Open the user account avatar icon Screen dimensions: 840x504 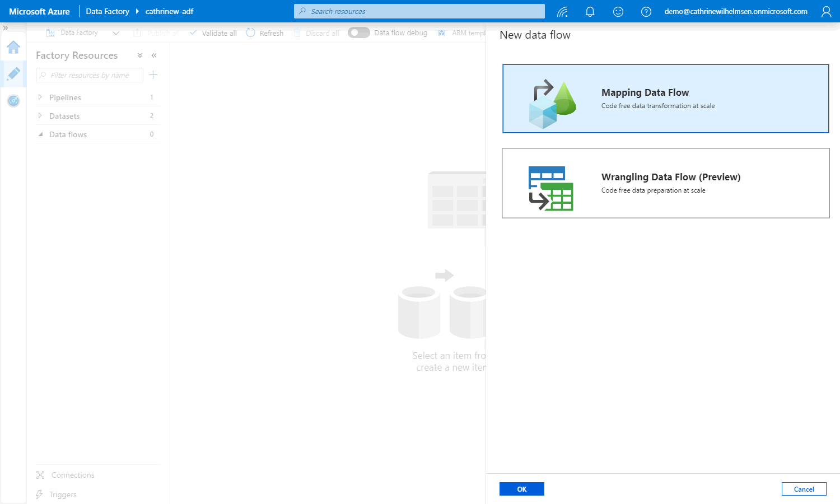click(x=826, y=12)
